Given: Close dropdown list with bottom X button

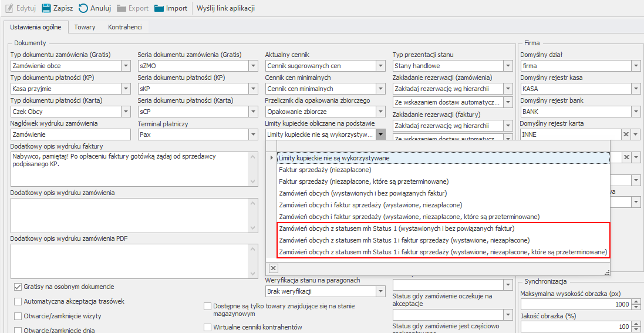Looking at the screenshot, I should pos(273,268).
